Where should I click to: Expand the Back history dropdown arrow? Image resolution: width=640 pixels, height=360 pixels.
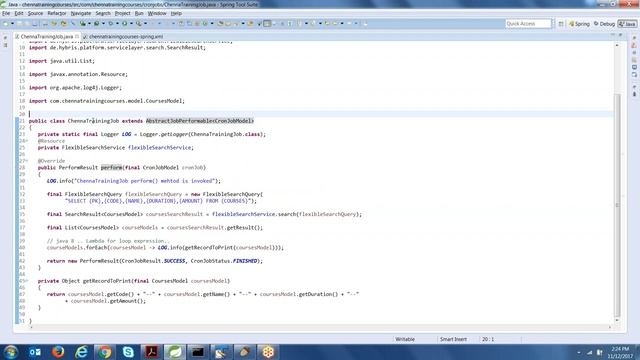[342, 24]
